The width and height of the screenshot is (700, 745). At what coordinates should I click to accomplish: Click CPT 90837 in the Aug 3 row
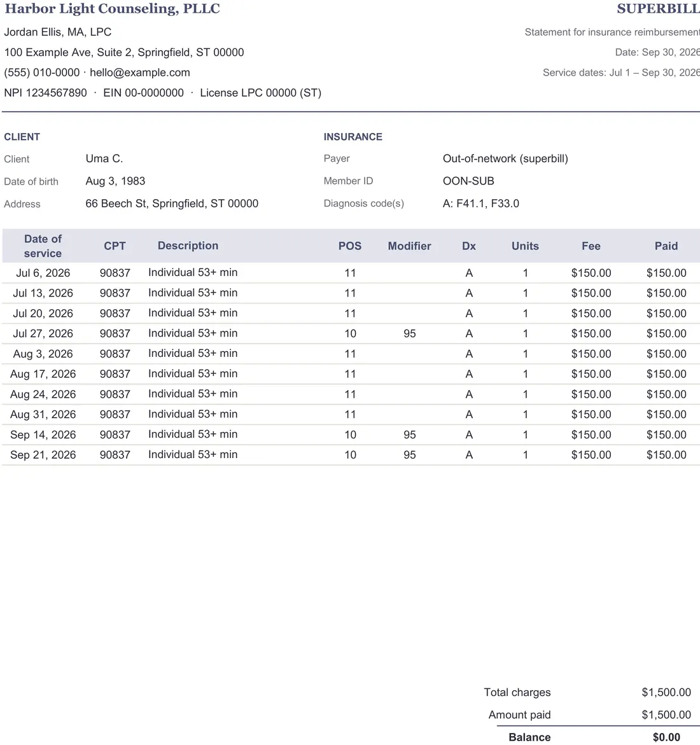pyautogui.click(x=115, y=354)
